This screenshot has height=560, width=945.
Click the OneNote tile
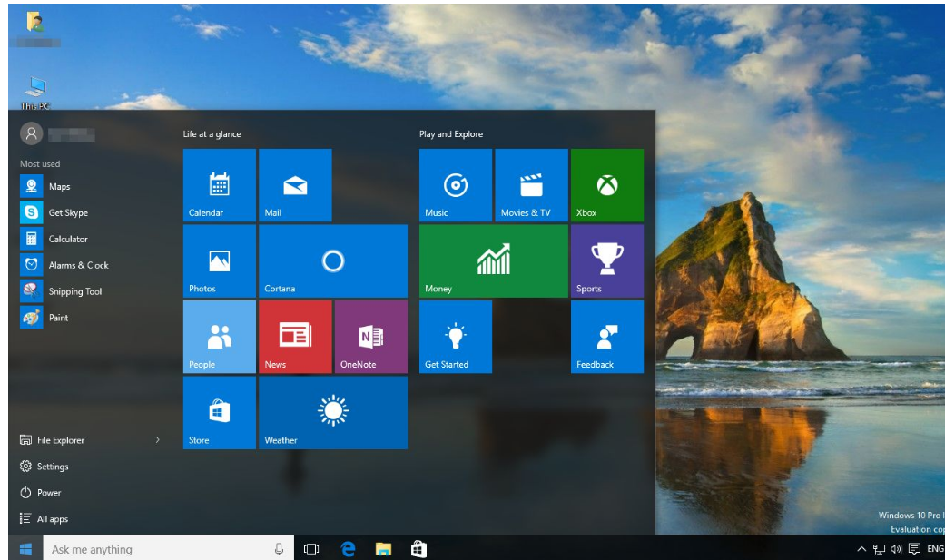point(370,337)
